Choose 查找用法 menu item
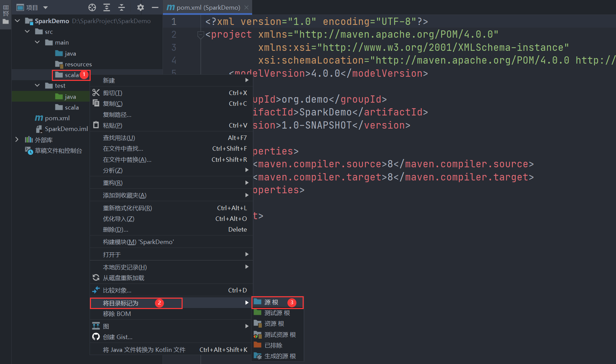 coord(171,138)
